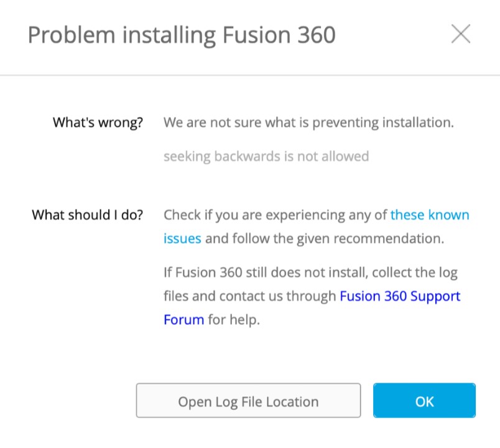The height and width of the screenshot is (448, 500).
Task: Click the "What's wrong?" label
Action: 98,123
